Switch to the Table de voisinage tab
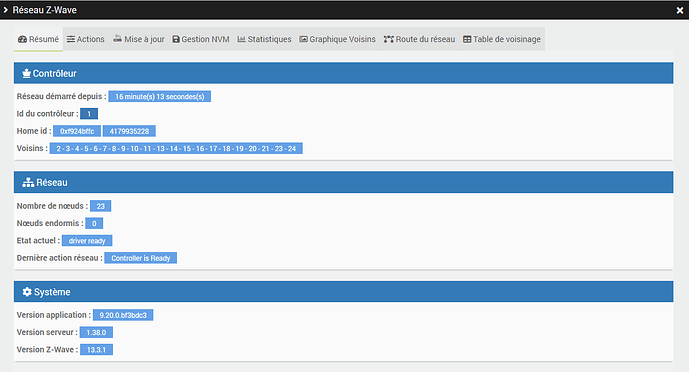The height and width of the screenshot is (372, 689). [x=502, y=39]
